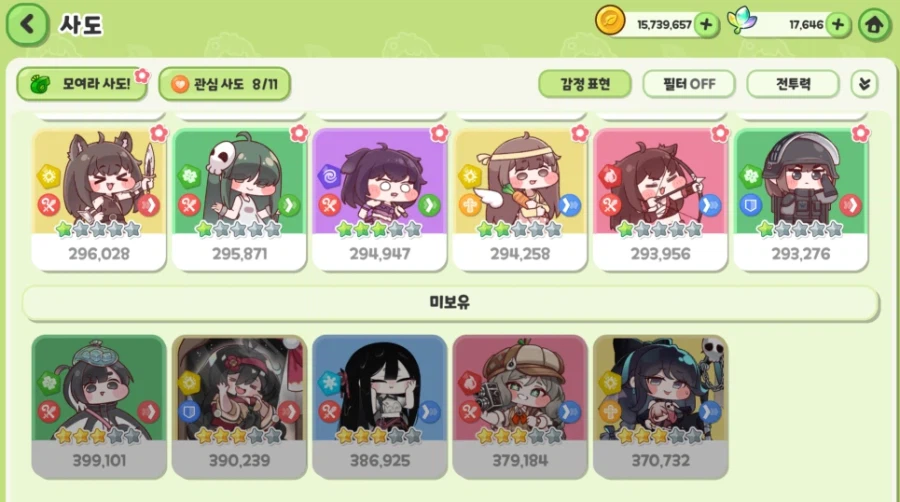Screen dimensions: 900x502
Task: Toggle the 필터 OFF filter button
Action: click(x=688, y=84)
